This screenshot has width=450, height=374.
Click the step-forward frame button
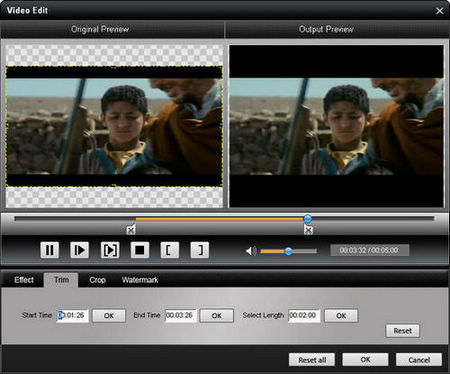pyautogui.click(x=79, y=250)
